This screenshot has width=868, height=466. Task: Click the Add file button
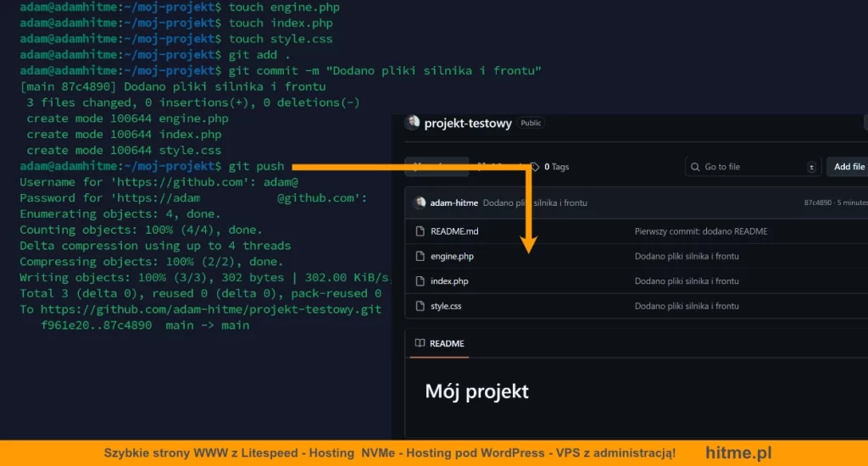pyautogui.click(x=849, y=167)
